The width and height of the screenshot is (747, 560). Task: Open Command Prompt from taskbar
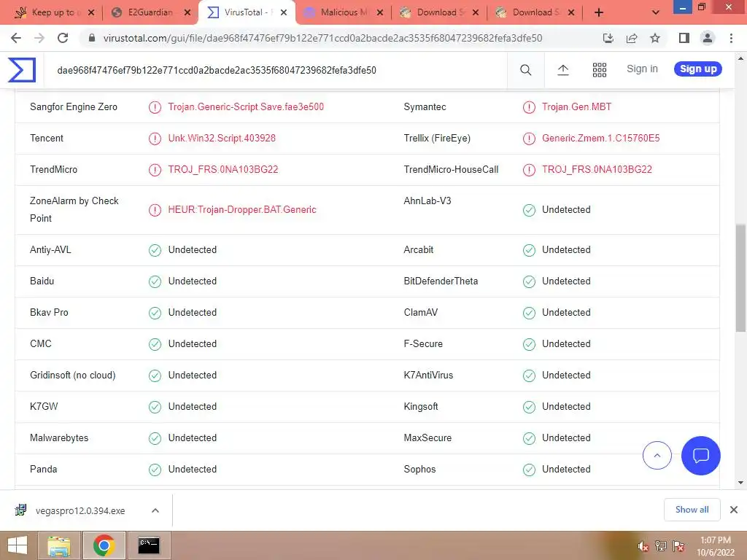(149, 545)
